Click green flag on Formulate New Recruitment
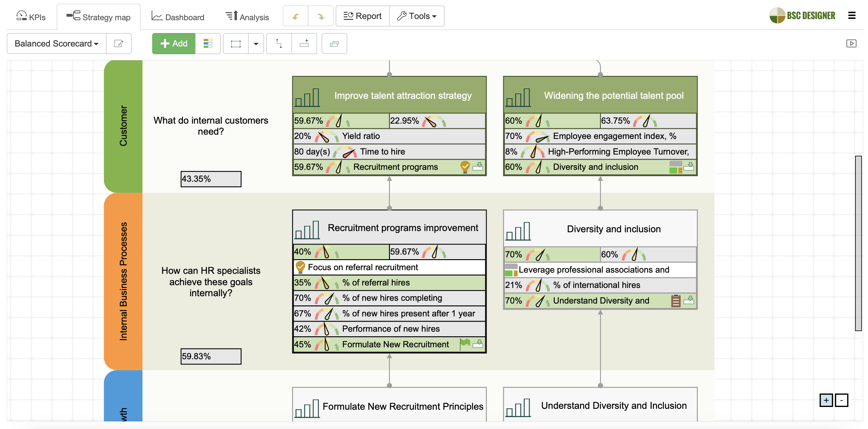This screenshot has width=868, height=429. [465, 343]
